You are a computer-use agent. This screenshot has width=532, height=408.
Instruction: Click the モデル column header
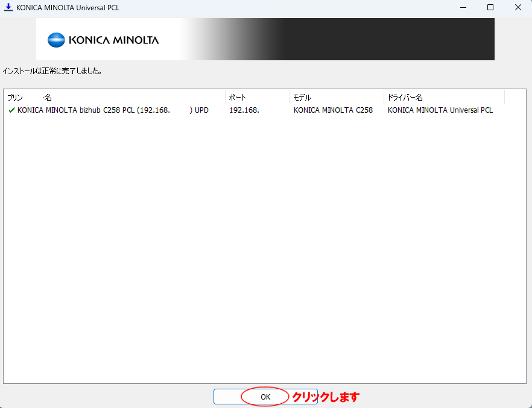coord(337,98)
